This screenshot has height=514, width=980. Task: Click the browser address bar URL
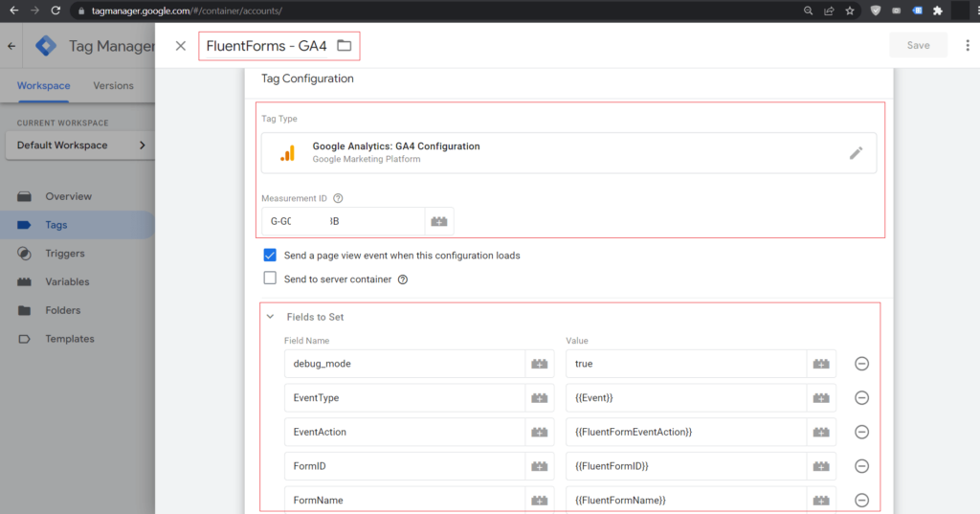tap(187, 11)
